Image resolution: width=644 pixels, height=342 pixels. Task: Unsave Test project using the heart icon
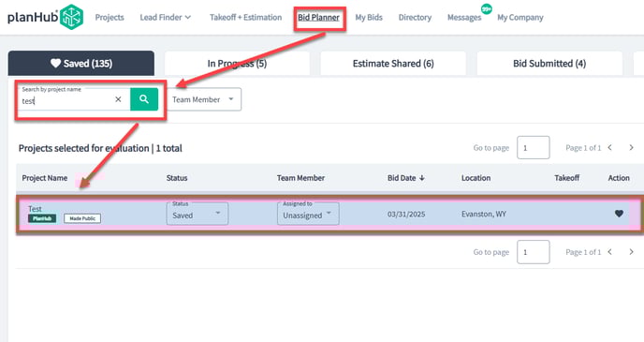(x=619, y=214)
